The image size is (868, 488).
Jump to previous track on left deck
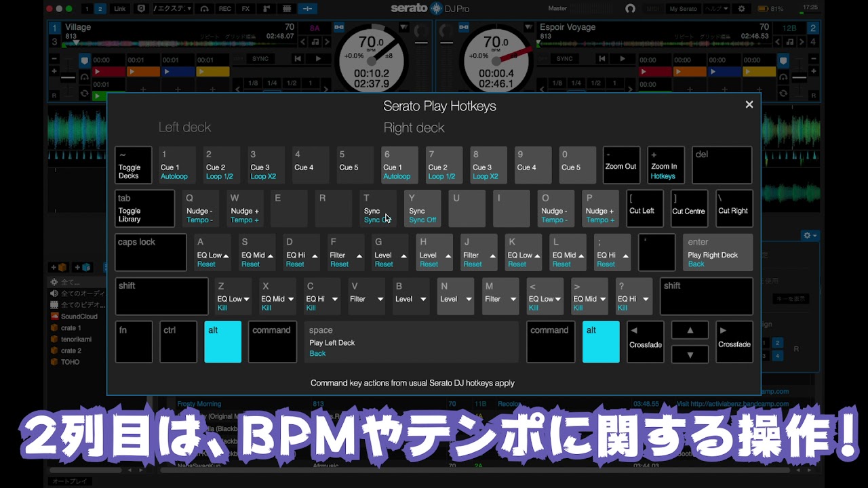pyautogui.click(x=297, y=59)
